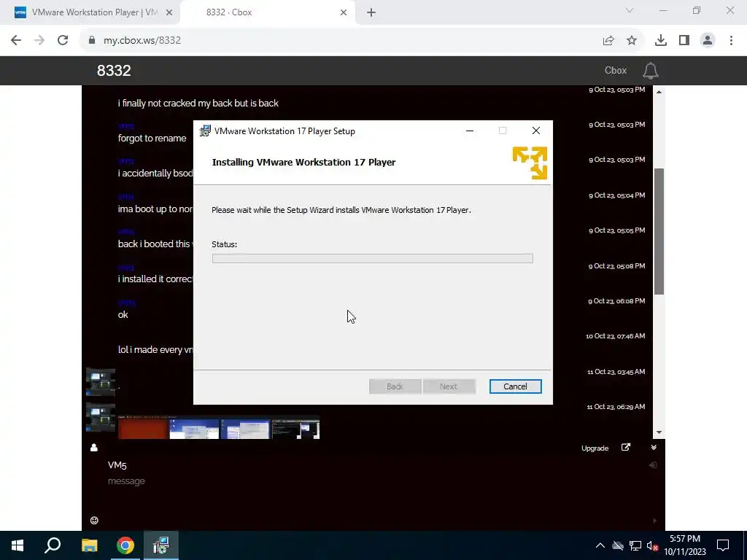Click the Upgrade link
The height and width of the screenshot is (560, 747).
[x=595, y=448]
